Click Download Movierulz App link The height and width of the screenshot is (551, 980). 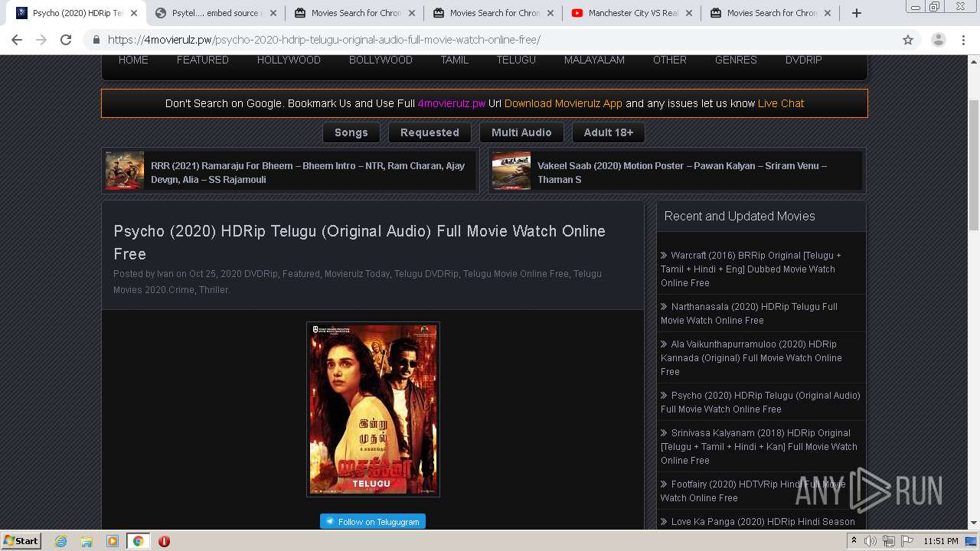(x=563, y=103)
